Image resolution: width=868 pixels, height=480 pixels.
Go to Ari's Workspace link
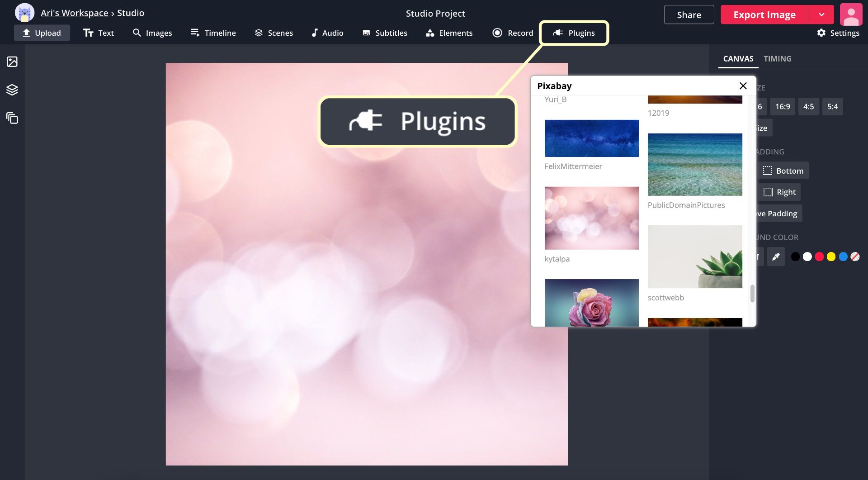75,13
